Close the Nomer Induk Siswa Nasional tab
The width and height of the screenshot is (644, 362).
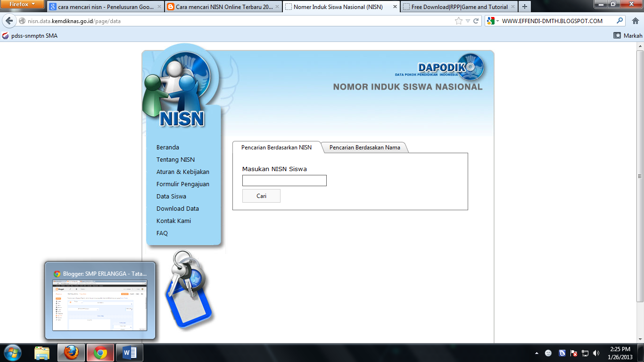tap(395, 7)
